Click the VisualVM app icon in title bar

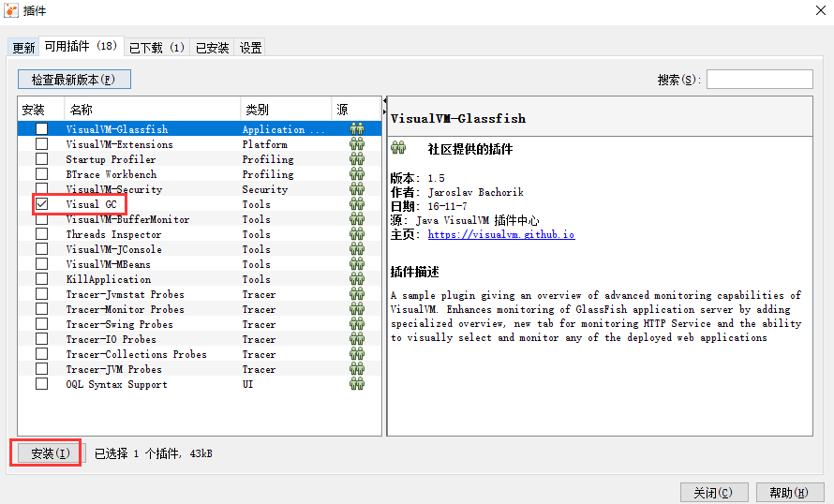pyautogui.click(x=10, y=10)
